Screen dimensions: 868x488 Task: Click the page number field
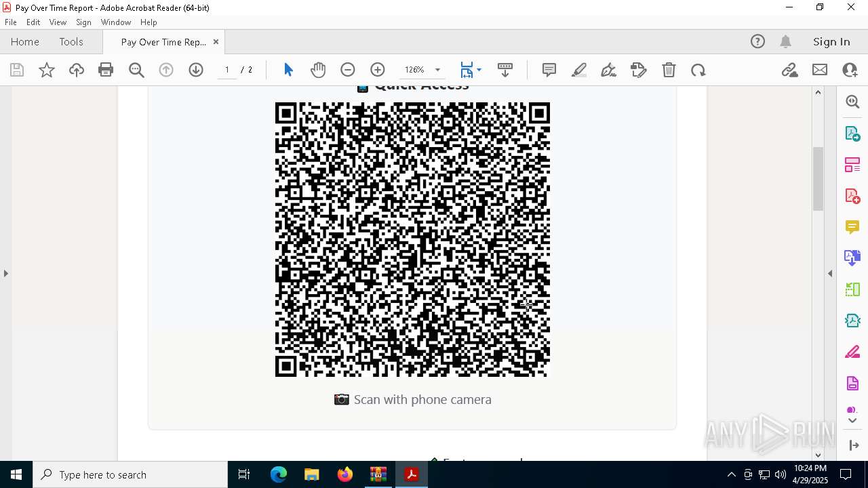[x=227, y=70]
